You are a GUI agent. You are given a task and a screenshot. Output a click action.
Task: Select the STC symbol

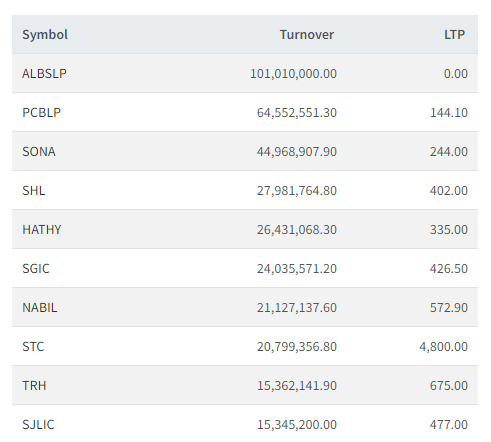(33, 347)
